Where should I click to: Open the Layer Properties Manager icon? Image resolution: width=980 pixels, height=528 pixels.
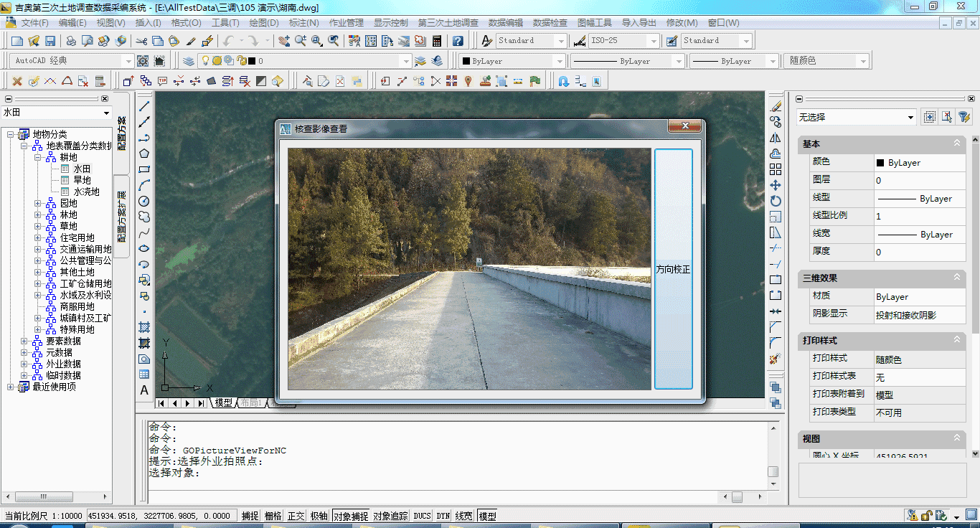click(189, 61)
